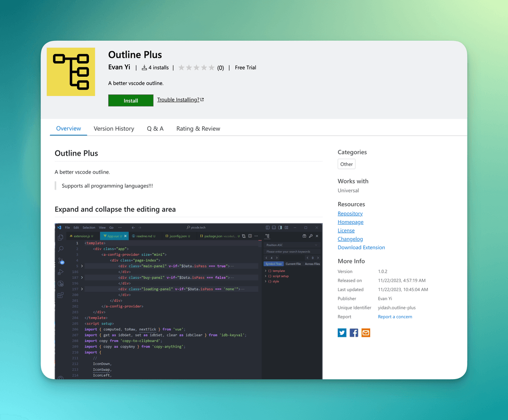Expand the template node in the symbol tree

[x=266, y=271]
